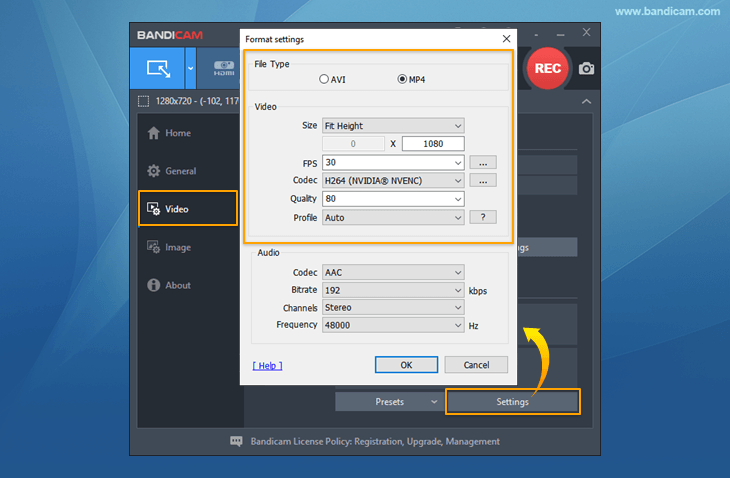730x478 pixels.
Task: Select the rectangle screen recording mode icon
Action: pyautogui.click(x=158, y=68)
